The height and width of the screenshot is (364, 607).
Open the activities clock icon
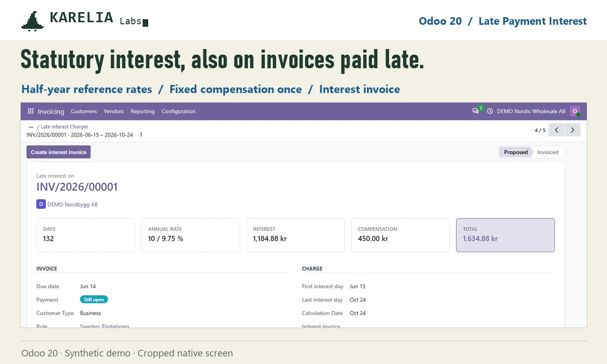click(x=490, y=111)
